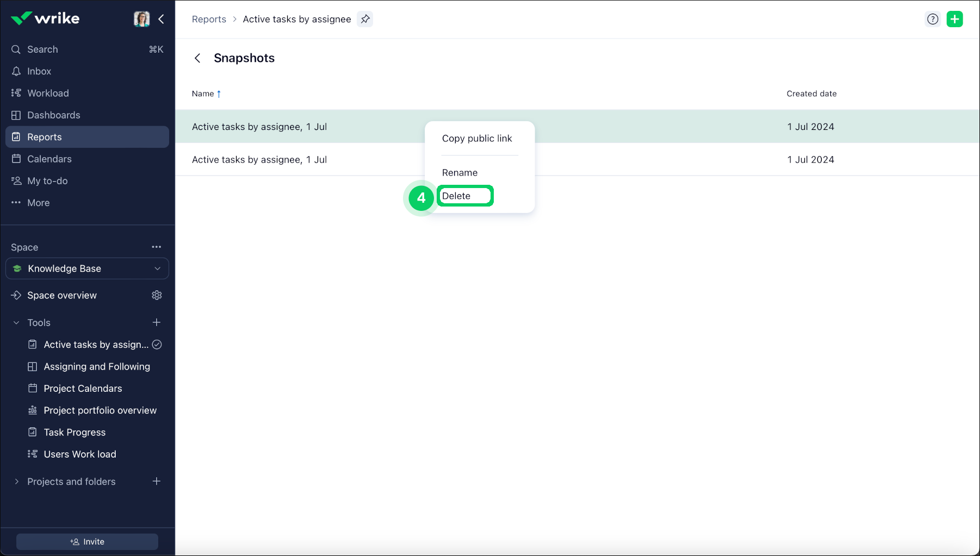Image resolution: width=980 pixels, height=556 pixels.
Task: Click the pin icon next to report title
Action: (365, 19)
